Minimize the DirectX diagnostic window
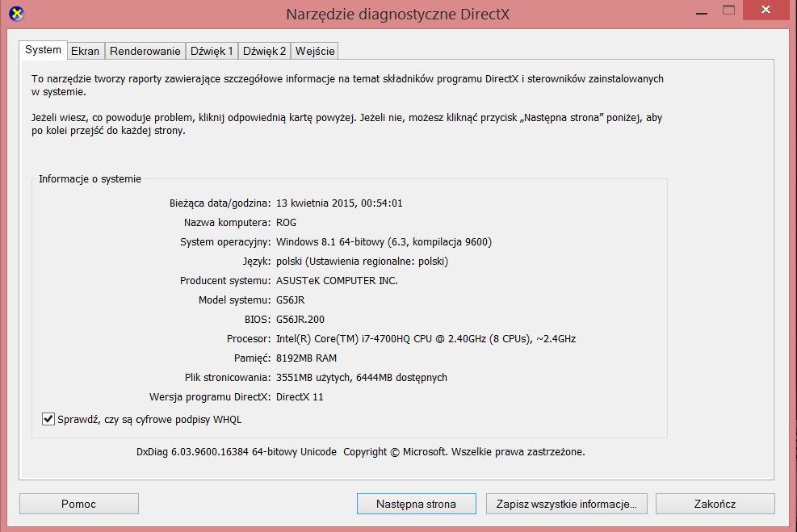797x532 pixels. point(702,11)
